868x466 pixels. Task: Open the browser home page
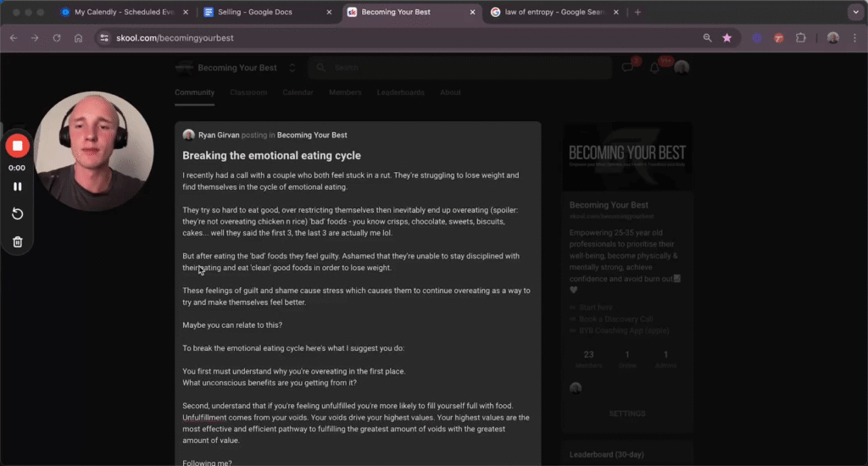click(78, 38)
